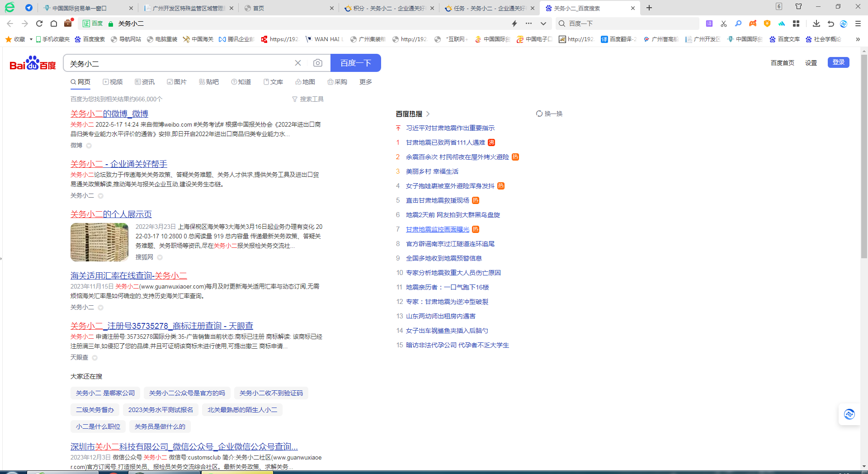Select the 地图 search category
868x474 pixels.
(x=305, y=82)
